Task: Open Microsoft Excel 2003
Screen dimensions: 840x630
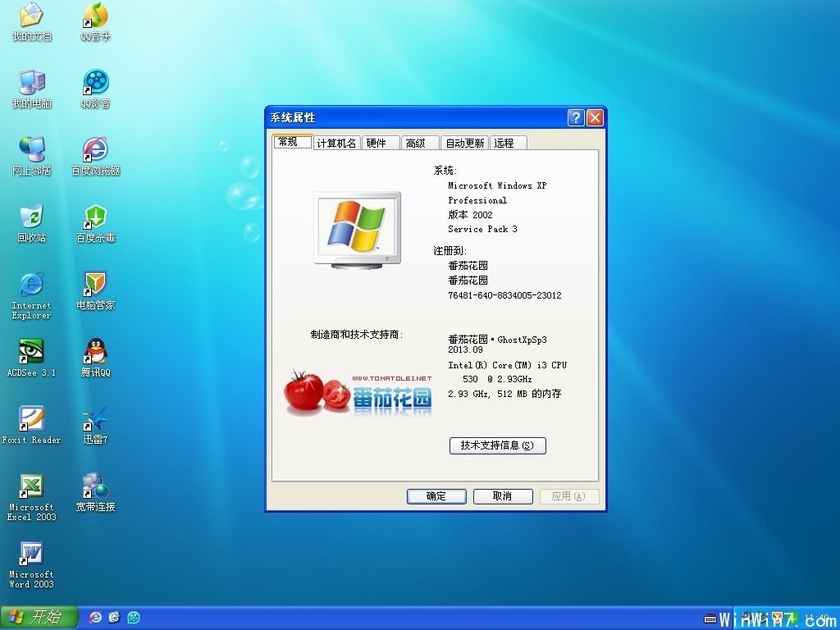Action: pyautogui.click(x=31, y=486)
